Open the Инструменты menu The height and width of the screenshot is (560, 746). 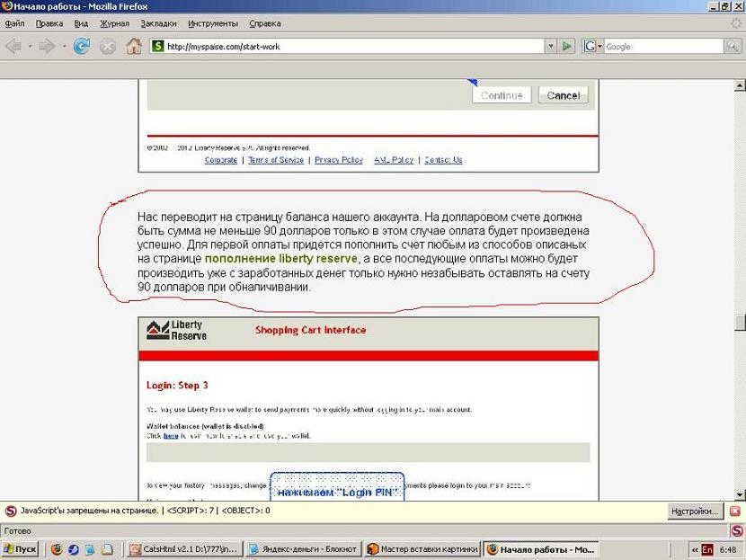point(213,23)
